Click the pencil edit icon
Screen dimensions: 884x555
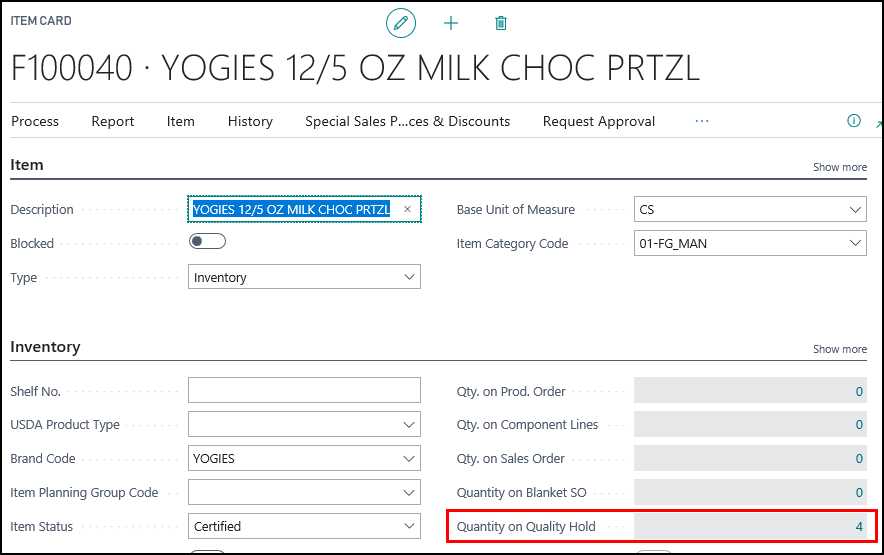click(401, 22)
